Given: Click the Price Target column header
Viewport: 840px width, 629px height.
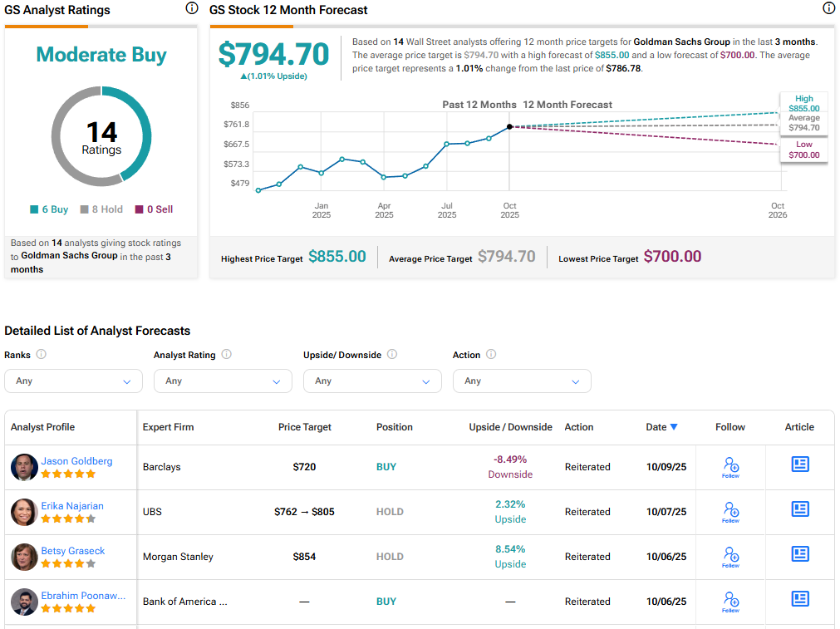Looking at the screenshot, I should (304, 427).
